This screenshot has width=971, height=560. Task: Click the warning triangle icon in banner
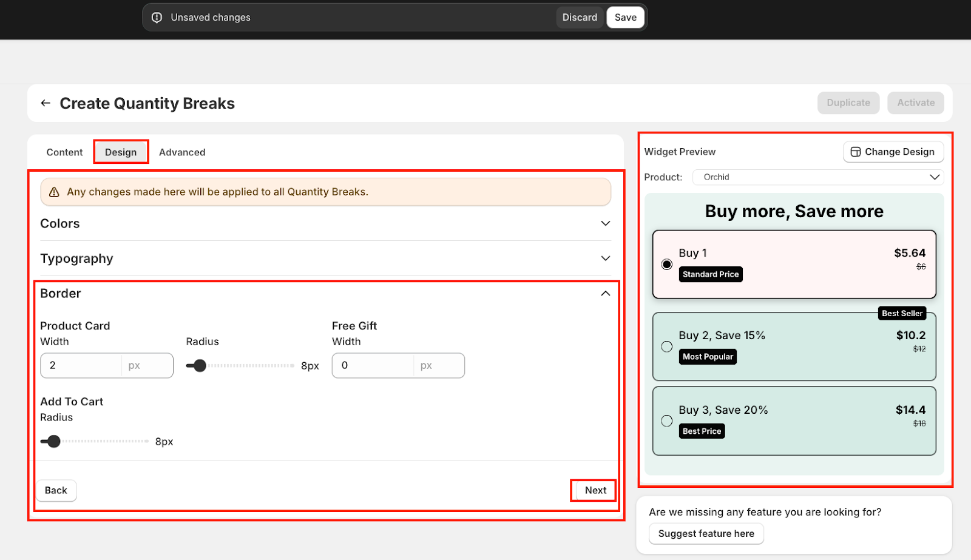(54, 192)
